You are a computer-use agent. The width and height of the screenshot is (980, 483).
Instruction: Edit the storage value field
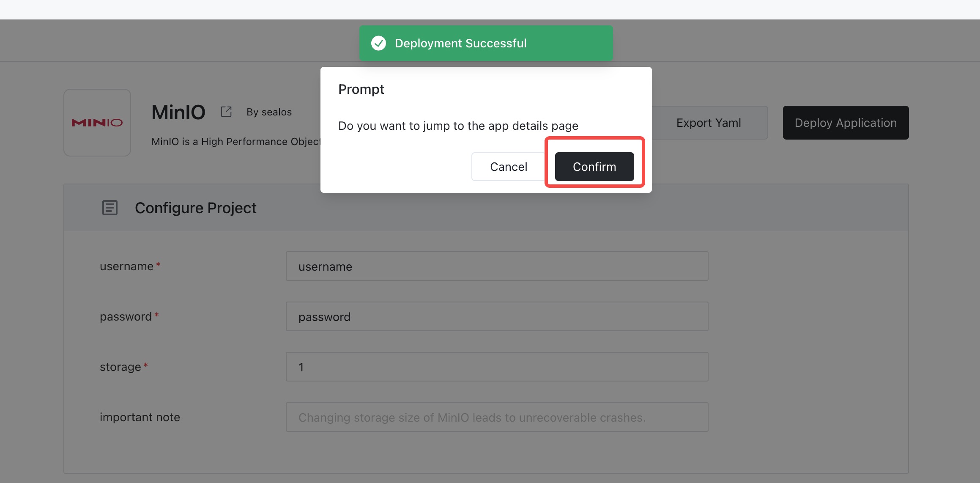coord(497,367)
